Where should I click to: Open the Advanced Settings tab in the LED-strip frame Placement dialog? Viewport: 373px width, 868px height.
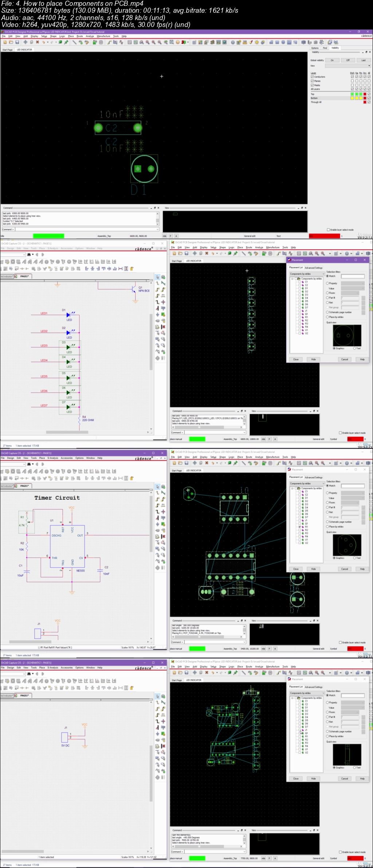314,268
